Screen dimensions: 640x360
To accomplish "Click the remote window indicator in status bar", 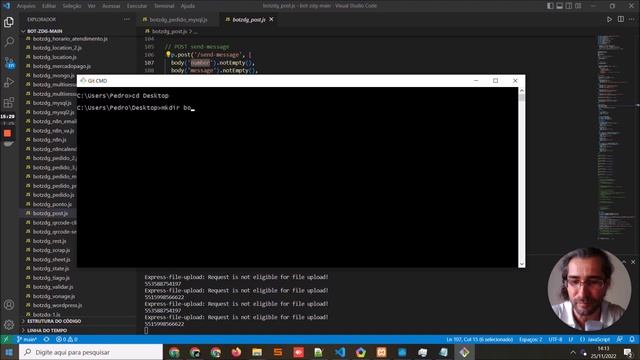I will pyautogui.click(x=6, y=340).
